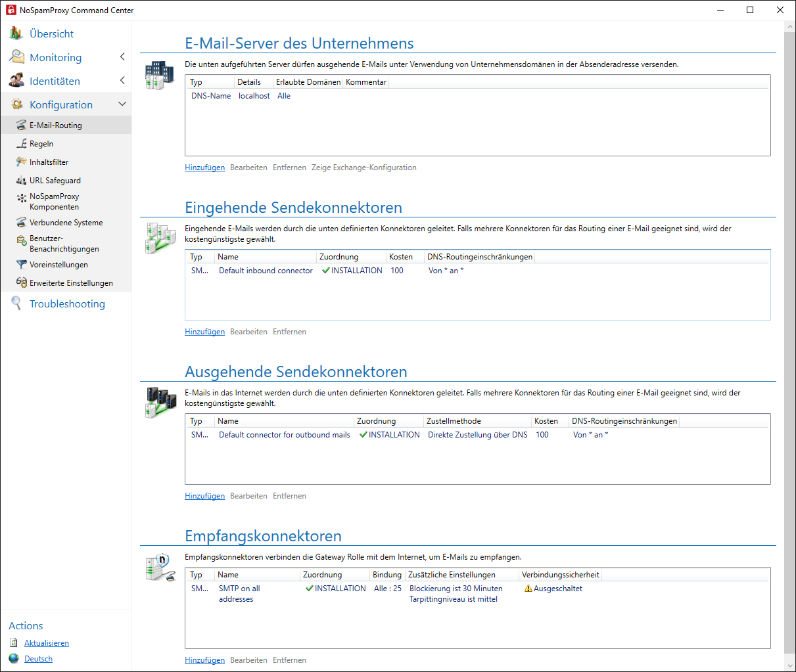This screenshot has width=796, height=672.
Task: Click the Regeln sidebar icon
Action: [x=22, y=144]
